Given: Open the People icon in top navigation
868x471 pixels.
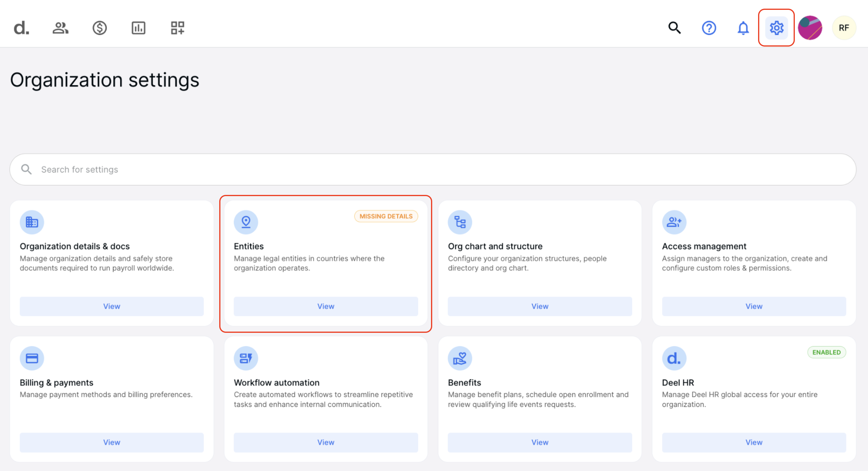Looking at the screenshot, I should coord(60,28).
